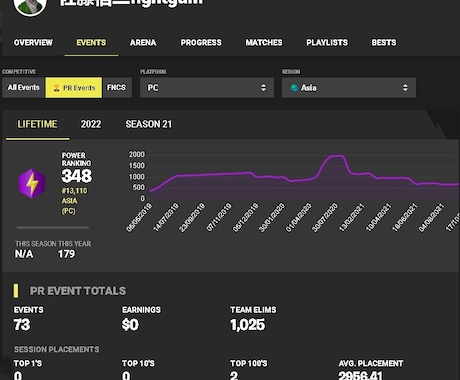Image resolution: width=460 pixels, height=380 pixels.
Task: Select the Lifetime period tab
Action: [x=37, y=124]
